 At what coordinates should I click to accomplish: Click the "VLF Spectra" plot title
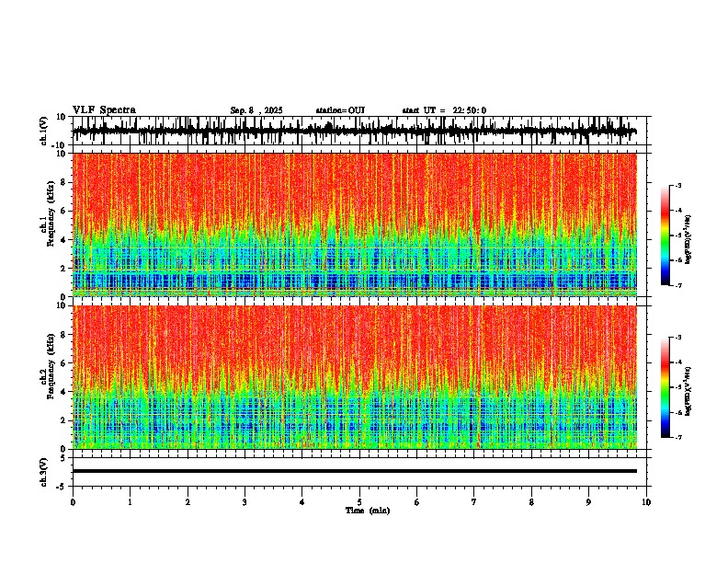(x=104, y=110)
